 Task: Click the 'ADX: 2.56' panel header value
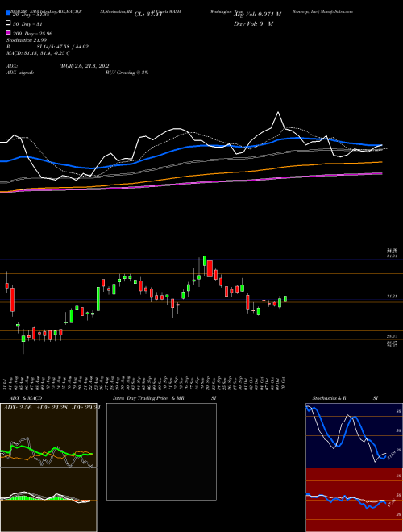point(17,408)
